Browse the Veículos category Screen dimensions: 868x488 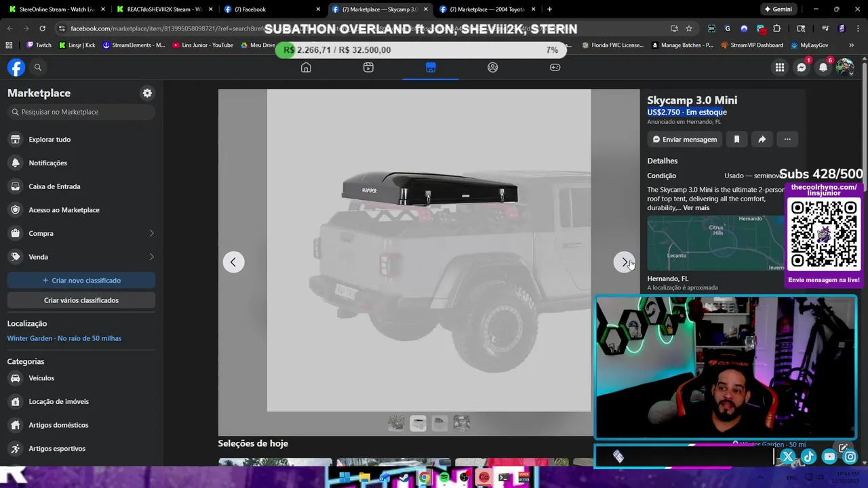coord(81,378)
